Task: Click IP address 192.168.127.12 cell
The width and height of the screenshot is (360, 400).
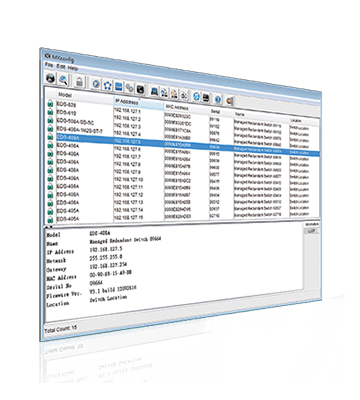Action: pyautogui.click(x=129, y=195)
